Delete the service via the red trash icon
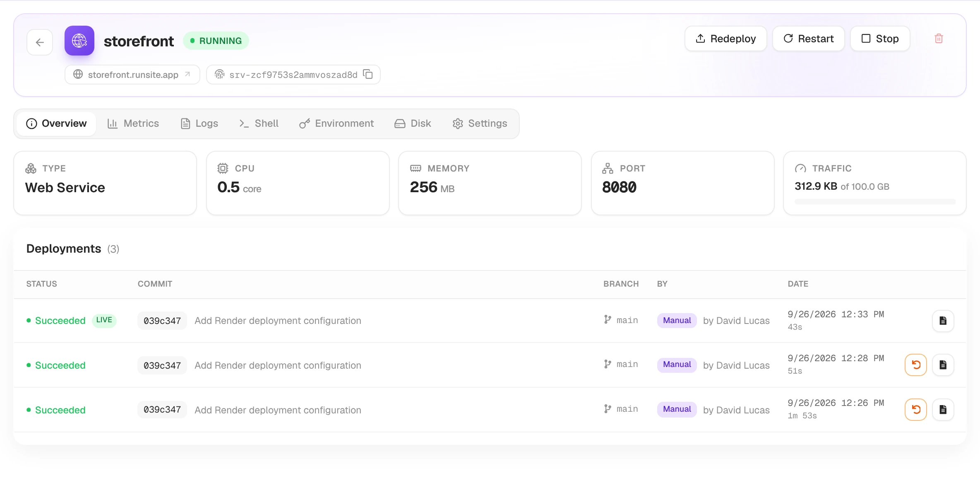Viewport: 980px width, 478px height. click(x=939, y=39)
